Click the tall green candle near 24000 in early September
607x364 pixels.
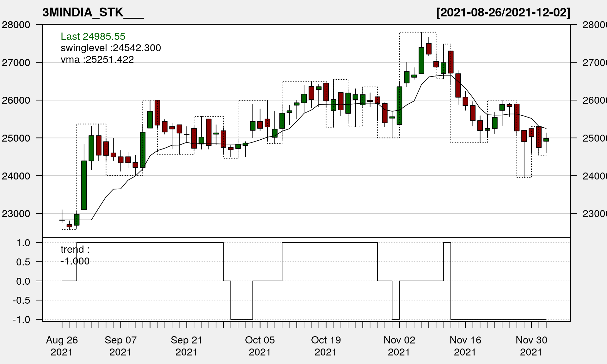(84, 185)
